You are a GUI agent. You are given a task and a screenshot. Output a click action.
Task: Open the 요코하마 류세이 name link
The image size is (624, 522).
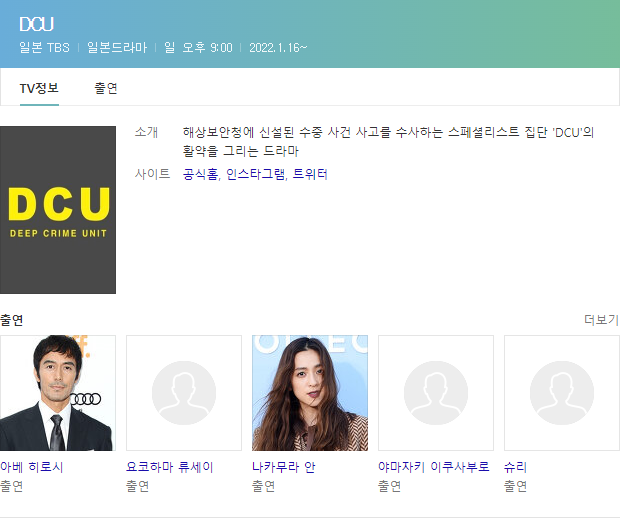coord(170,467)
